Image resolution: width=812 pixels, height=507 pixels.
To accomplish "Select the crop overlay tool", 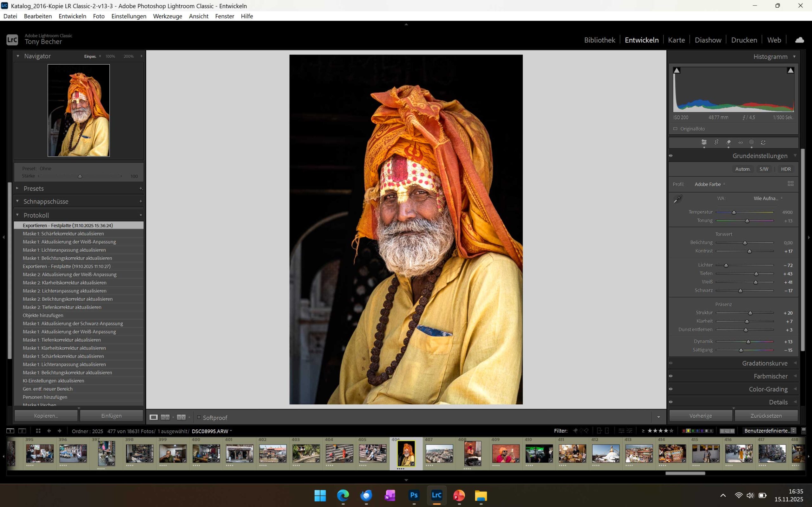I will 716,142.
